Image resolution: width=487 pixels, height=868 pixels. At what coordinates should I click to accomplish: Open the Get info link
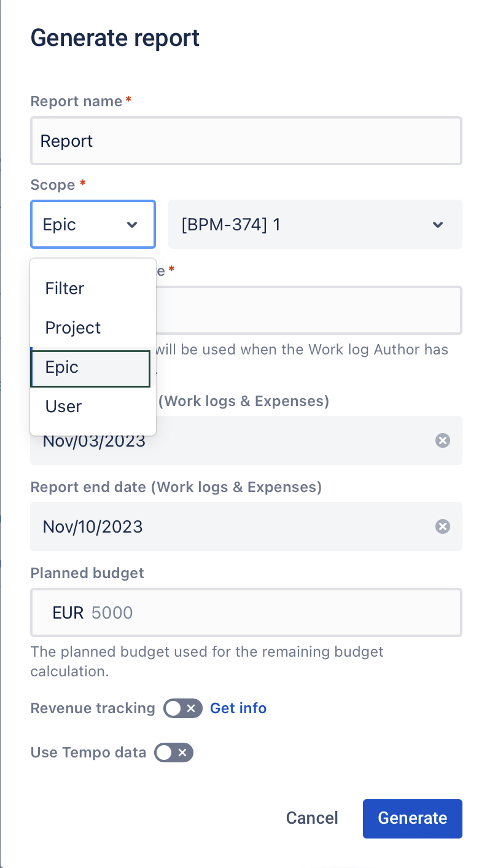(x=238, y=708)
